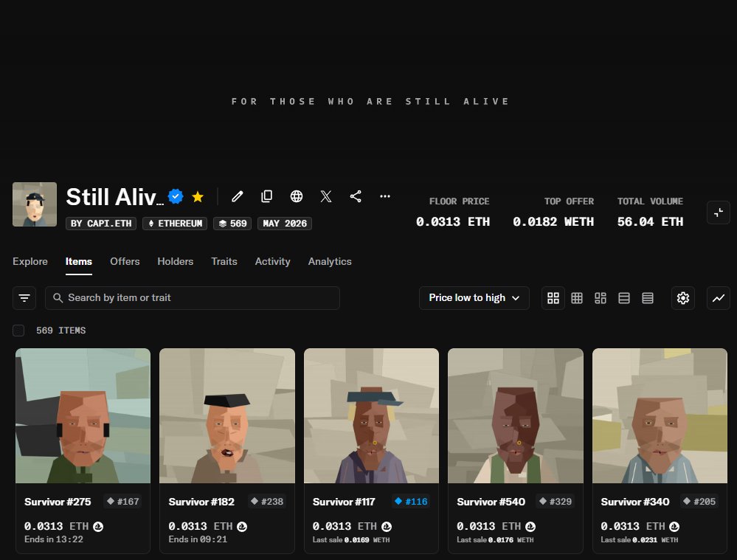737x560 pixels.
Task: Click the rarity rank #238 badge
Action: [x=267, y=502]
